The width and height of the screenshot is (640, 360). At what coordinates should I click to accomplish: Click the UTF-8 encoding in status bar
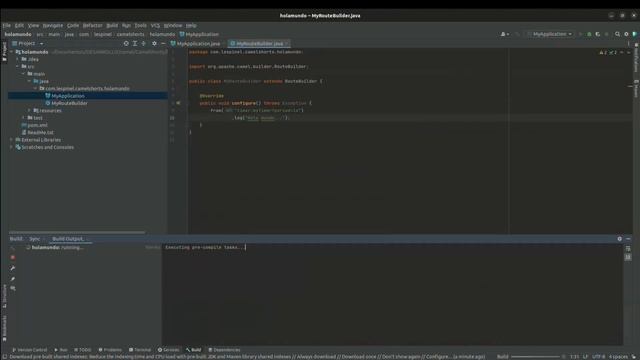point(599,357)
